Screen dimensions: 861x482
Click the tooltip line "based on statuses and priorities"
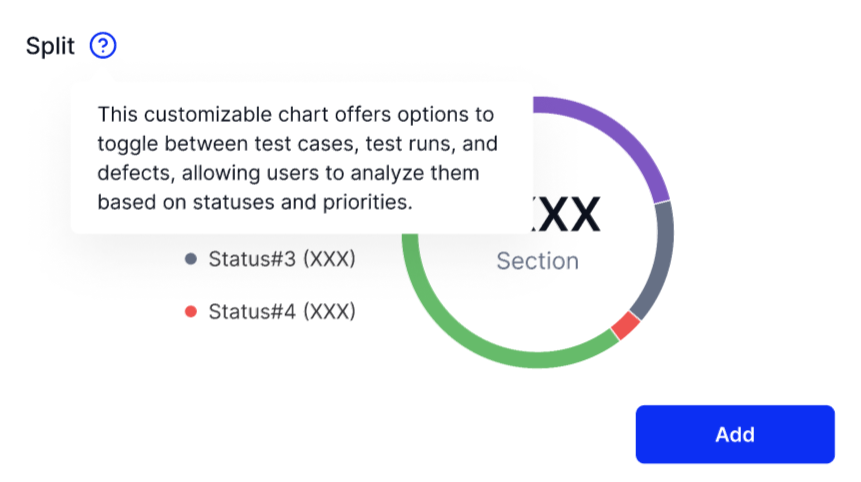(x=254, y=202)
